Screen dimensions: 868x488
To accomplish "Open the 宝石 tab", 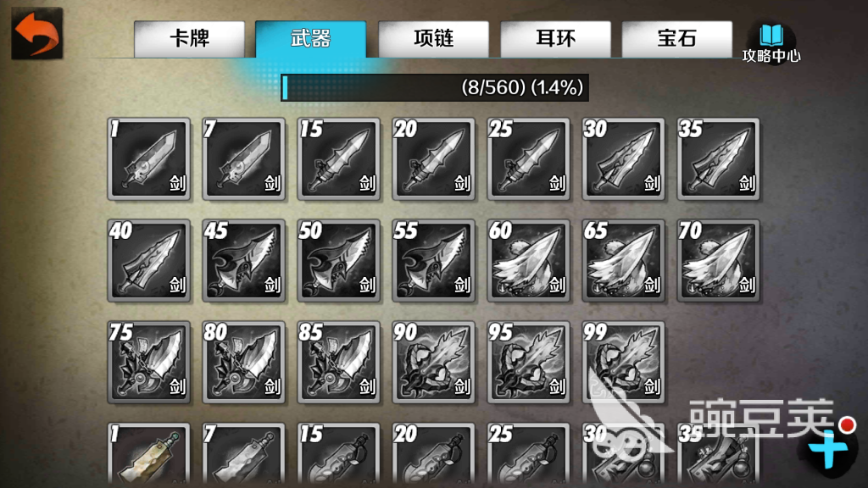I will coord(677,39).
